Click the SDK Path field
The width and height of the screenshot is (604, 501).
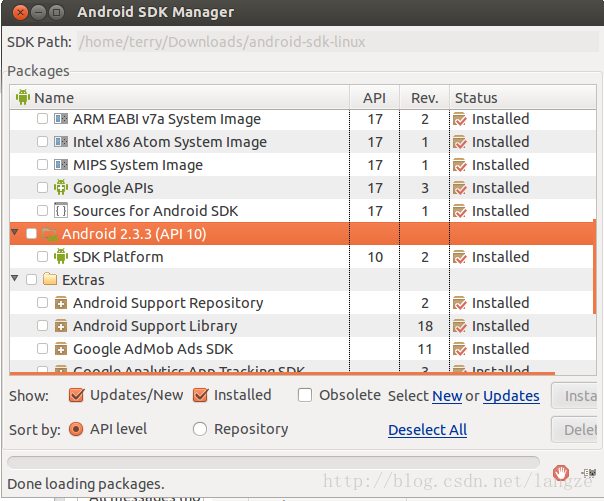(338, 42)
